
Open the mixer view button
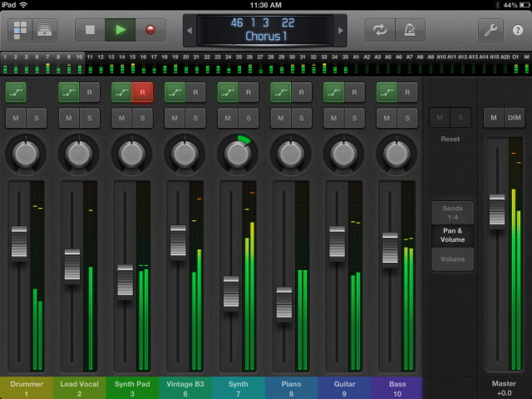tap(19, 30)
